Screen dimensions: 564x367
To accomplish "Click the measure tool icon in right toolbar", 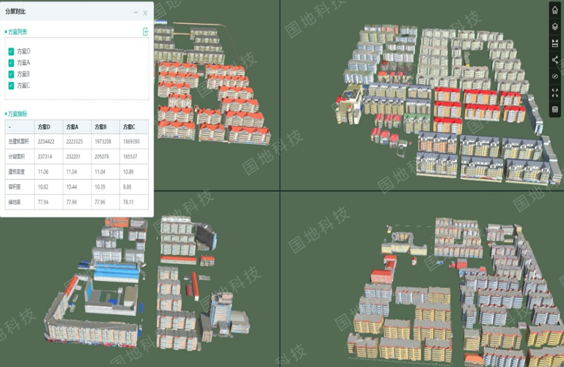I will 555,43.
